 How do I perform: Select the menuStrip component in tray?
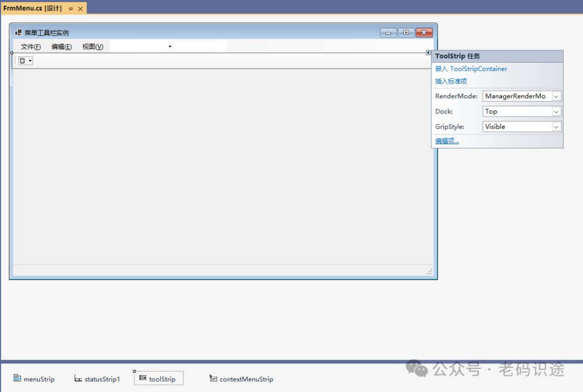34,379
